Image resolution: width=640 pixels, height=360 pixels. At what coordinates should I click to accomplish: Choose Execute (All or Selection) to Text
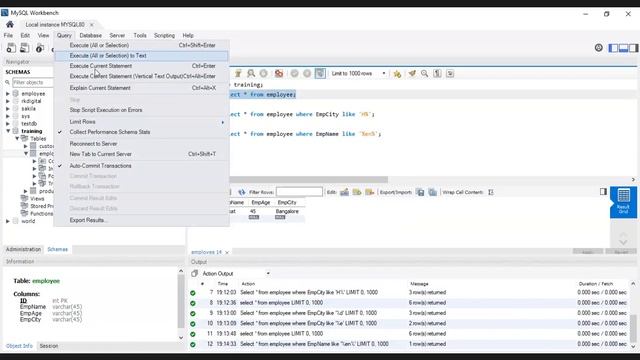pyautogui.click(x=142, y=56)
